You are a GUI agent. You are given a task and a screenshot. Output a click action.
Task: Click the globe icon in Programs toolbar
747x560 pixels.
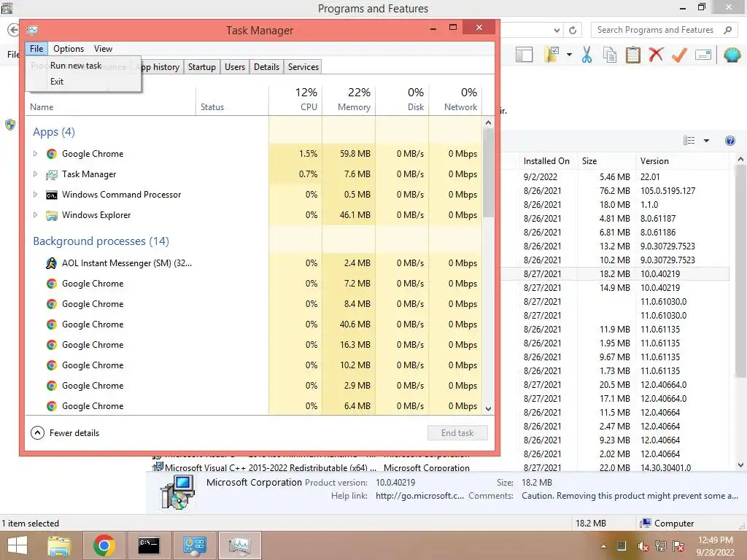[x=732, y=55]
